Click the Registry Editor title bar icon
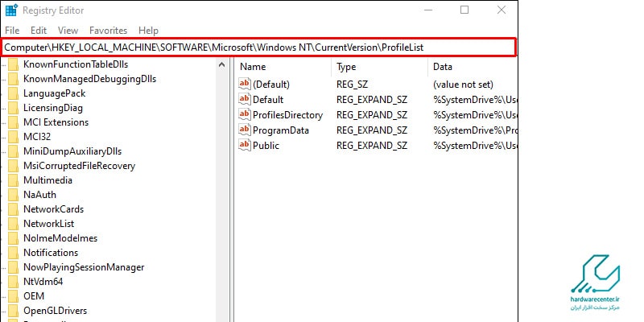 [11, 10]
